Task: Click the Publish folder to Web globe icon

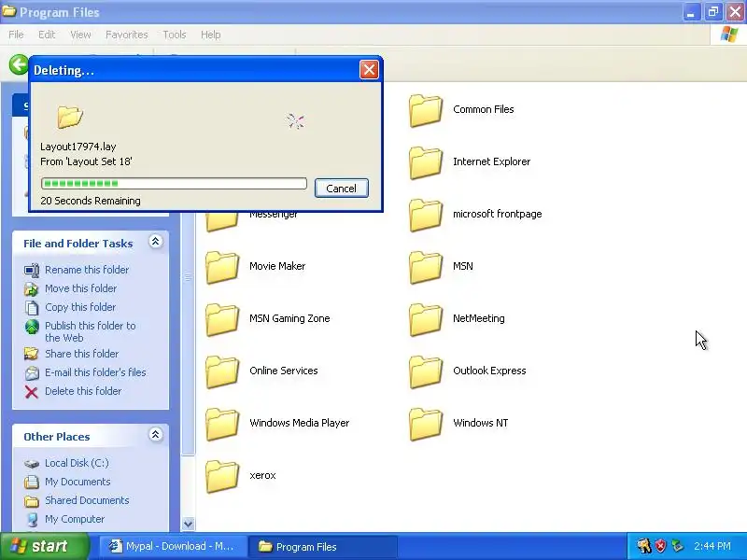Action: 32,327
